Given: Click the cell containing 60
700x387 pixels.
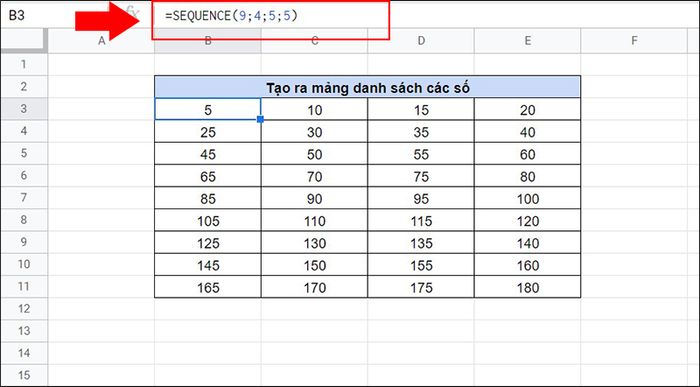Looking at the screenshot, I should [527, 154].
